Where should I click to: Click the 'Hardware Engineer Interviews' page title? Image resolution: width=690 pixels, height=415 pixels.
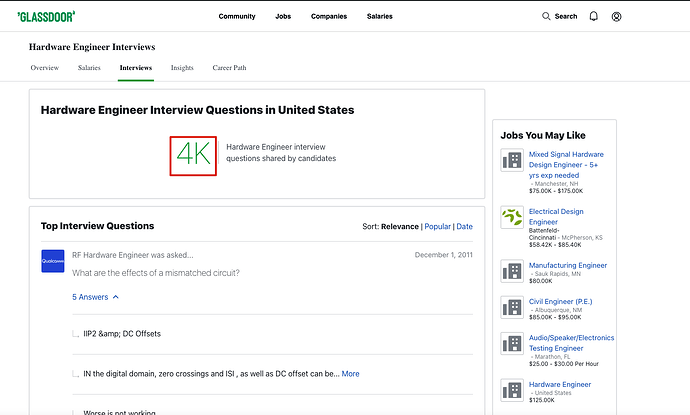pos(92,47)
